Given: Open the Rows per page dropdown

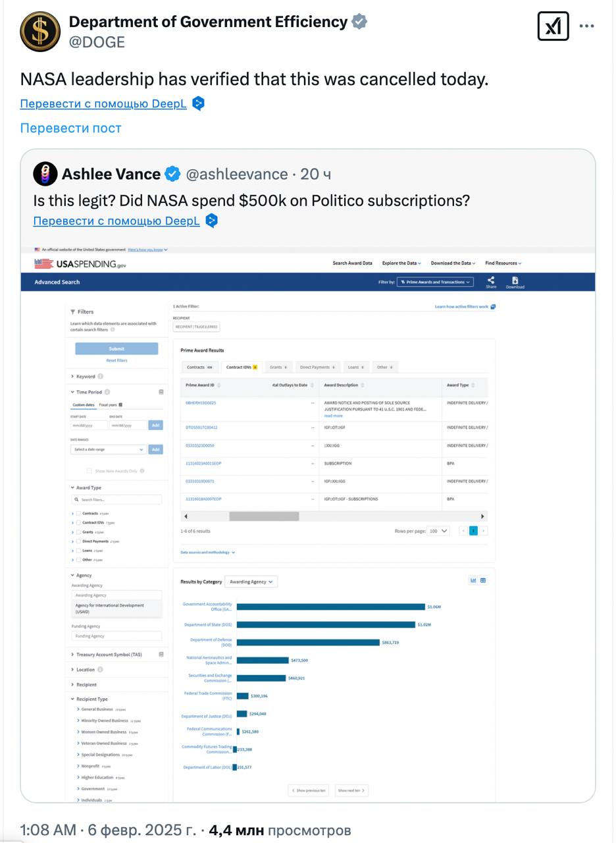Looking at the screenshot, I should coord(438,531).
